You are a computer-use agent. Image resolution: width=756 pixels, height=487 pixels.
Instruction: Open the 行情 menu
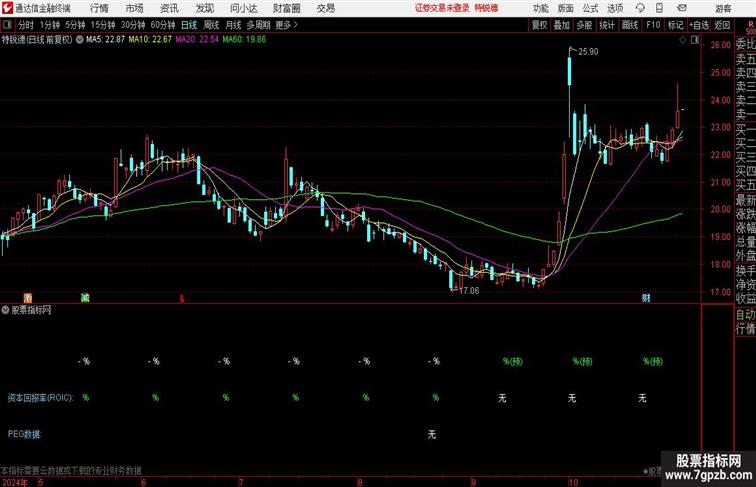[99, 8]
